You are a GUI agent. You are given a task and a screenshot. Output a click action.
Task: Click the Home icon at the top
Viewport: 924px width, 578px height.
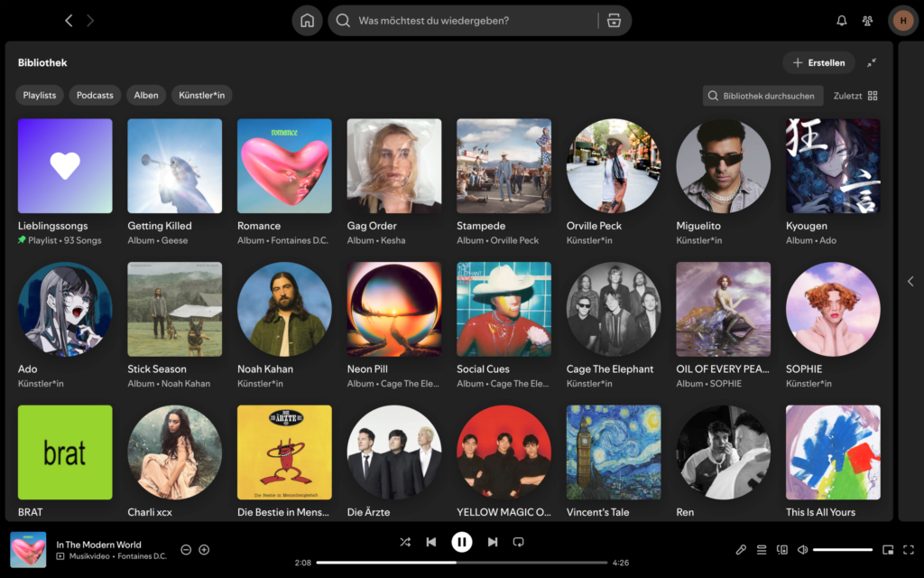point(307,20)
